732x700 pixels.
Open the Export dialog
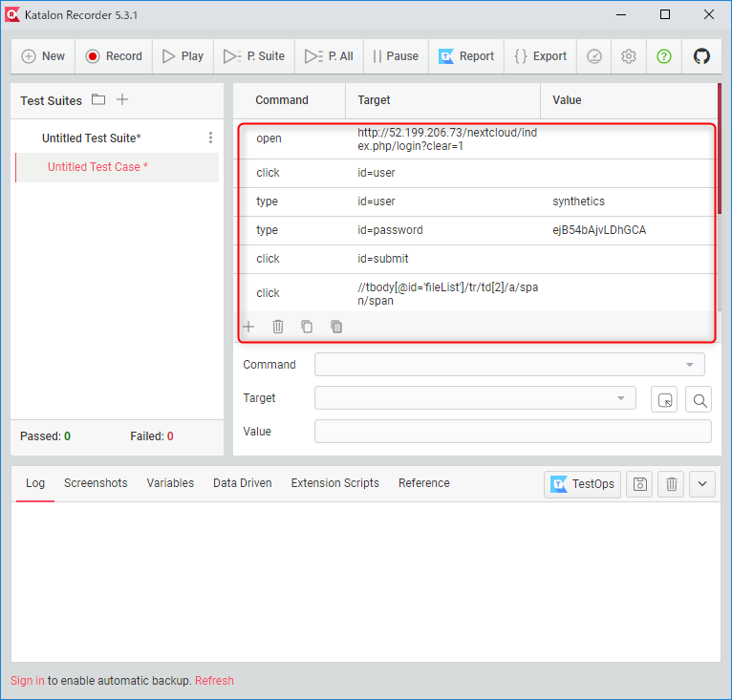click(x=541, y=56)
